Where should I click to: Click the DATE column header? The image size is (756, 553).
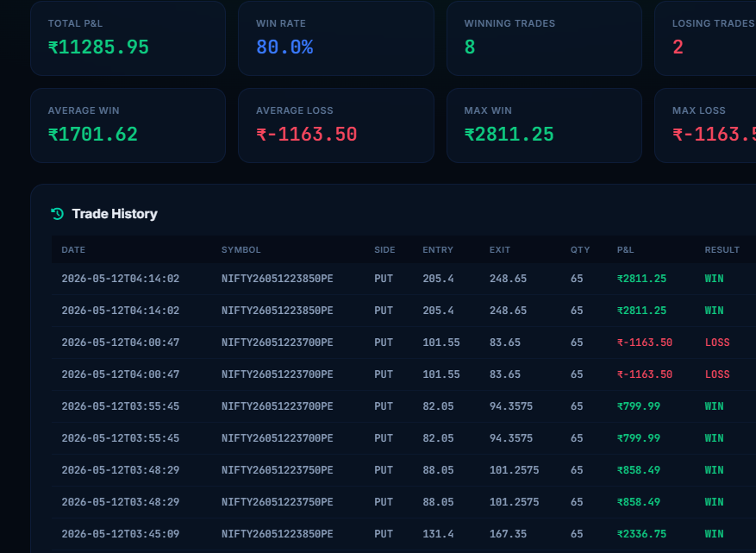tap(73, 249)
